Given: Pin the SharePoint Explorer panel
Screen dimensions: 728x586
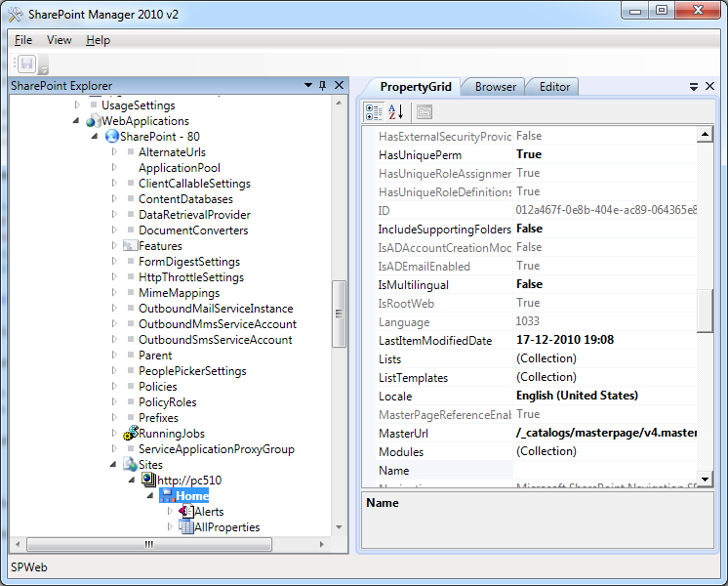Looking at the screenshot, I should 323,86.
